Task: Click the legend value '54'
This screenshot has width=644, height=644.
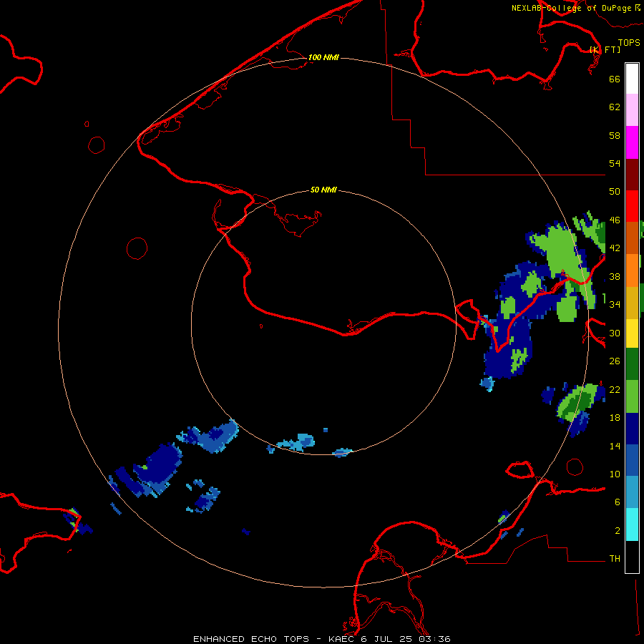Action: coord(615,163)
